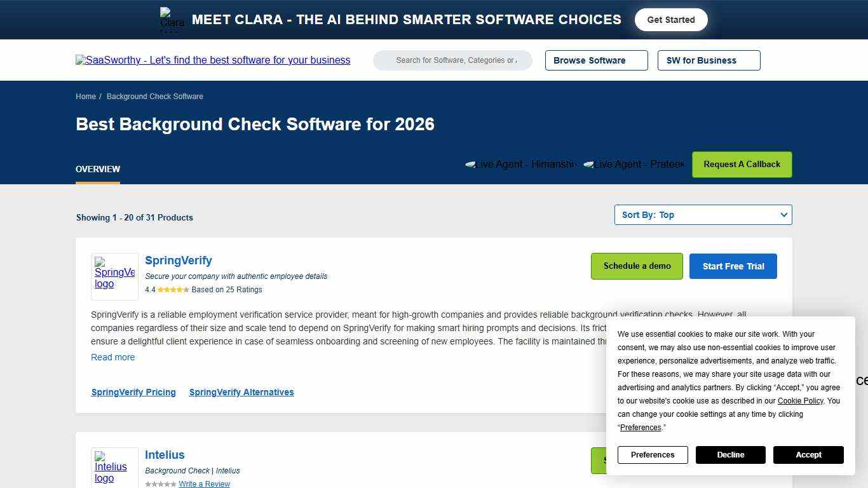The image size is (868, 488).
Task: Click Get Started in the Clara banner
Action: 671,20
